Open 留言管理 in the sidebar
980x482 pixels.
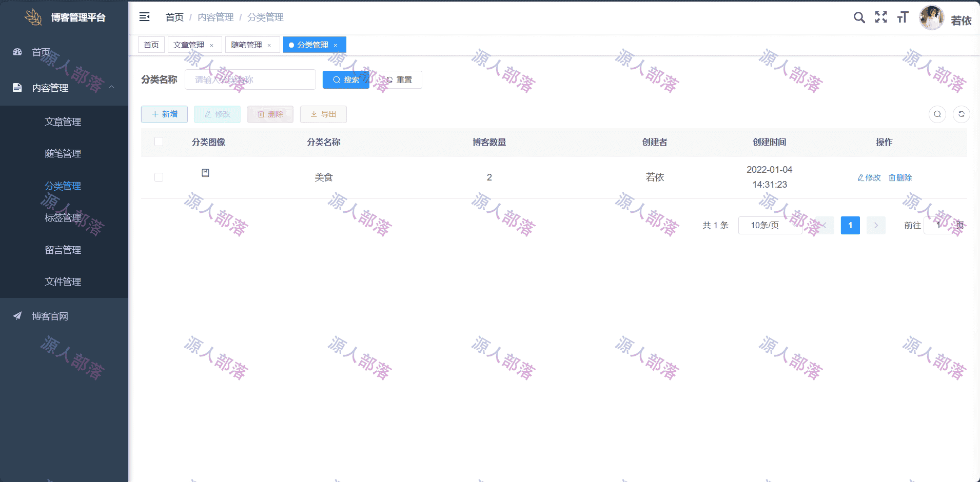coord(64,250)
